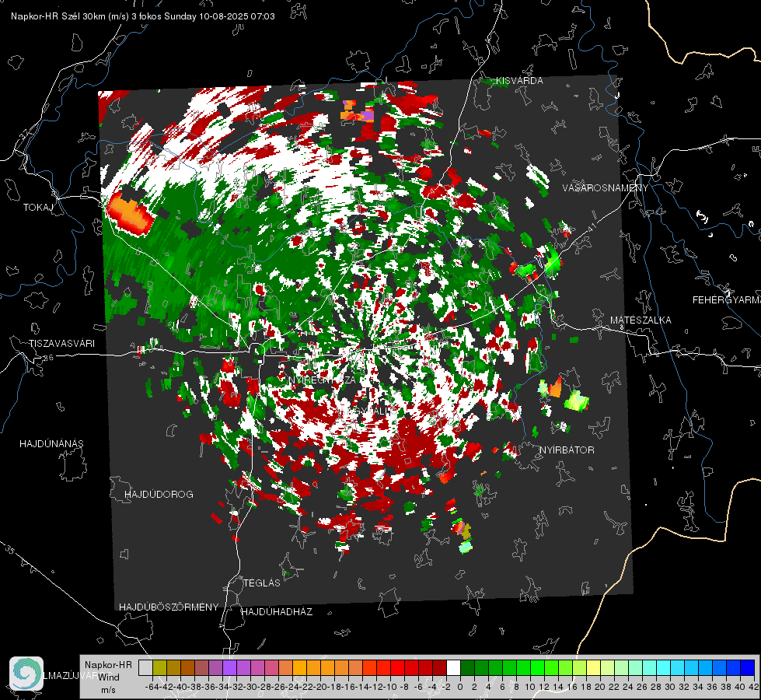Image resolution: width=761 pixels, height=700 pixels.
Task: Click the '42' value on the legend scale
Action: click(754, 687)
